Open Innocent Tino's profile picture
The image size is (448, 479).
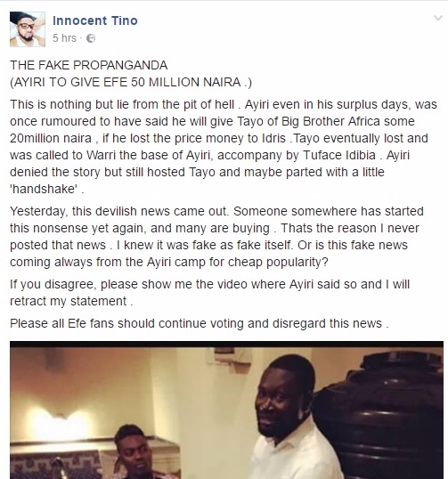click(28, 29)
